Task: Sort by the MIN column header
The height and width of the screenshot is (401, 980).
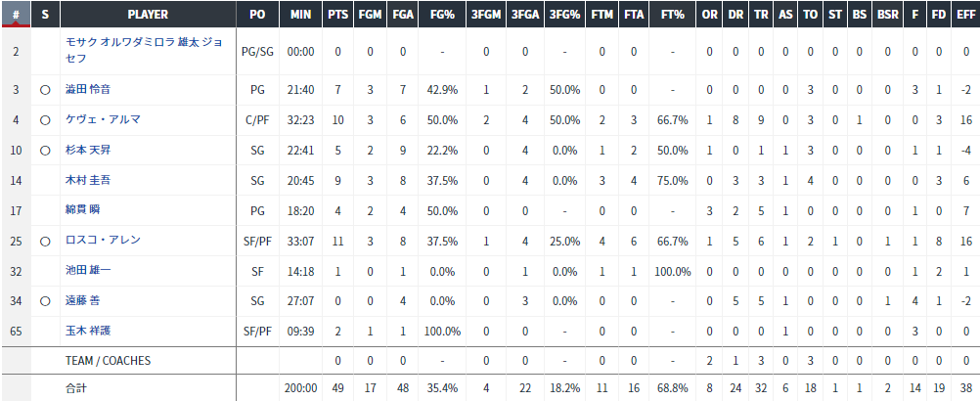Action: pyautogui.click(x=300, y=15)
